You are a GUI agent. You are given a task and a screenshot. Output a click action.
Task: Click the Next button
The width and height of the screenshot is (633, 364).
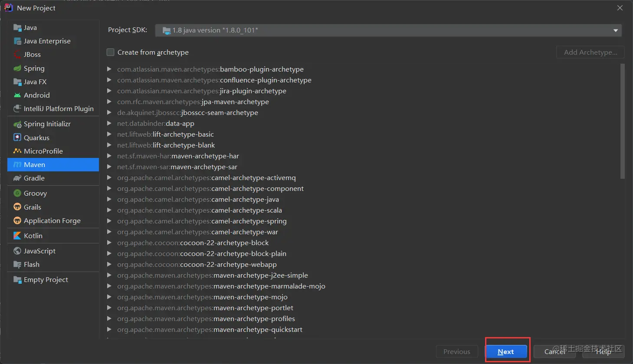(506, 352)
